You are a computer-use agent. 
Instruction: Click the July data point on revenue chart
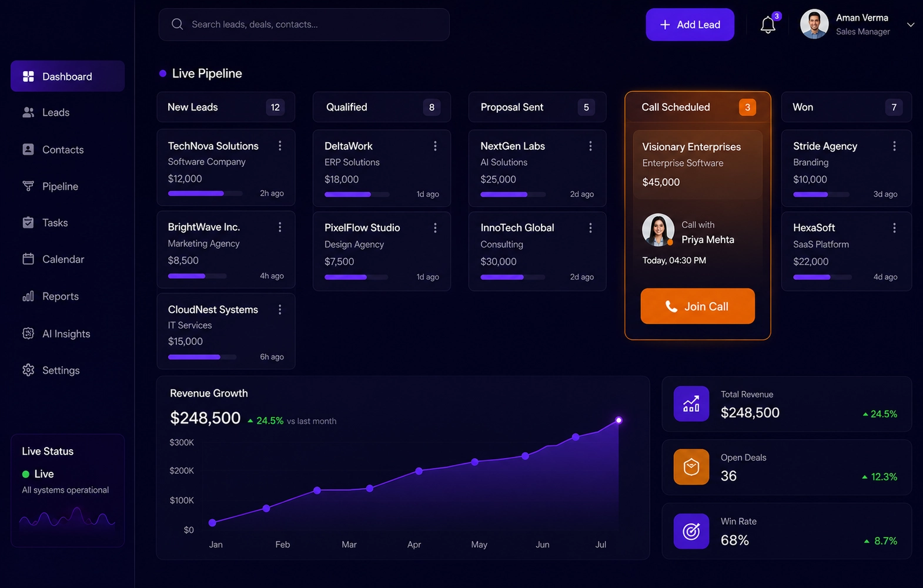618,420
